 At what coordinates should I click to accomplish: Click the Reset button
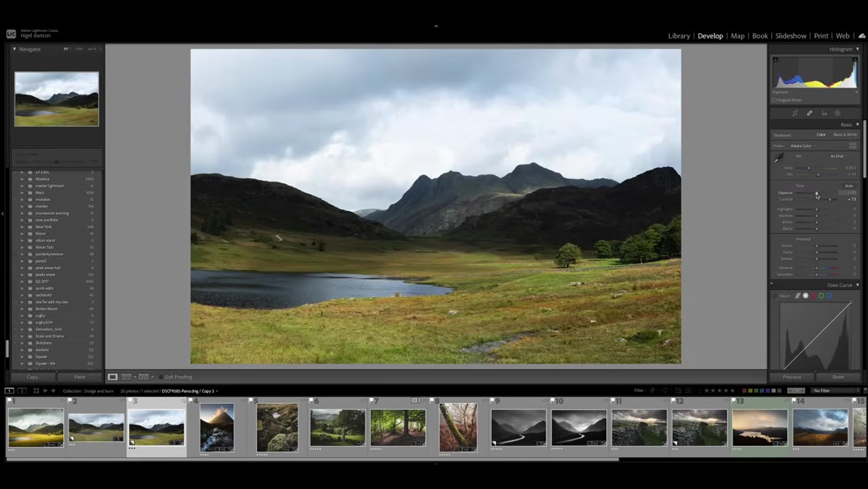point(838,377)
